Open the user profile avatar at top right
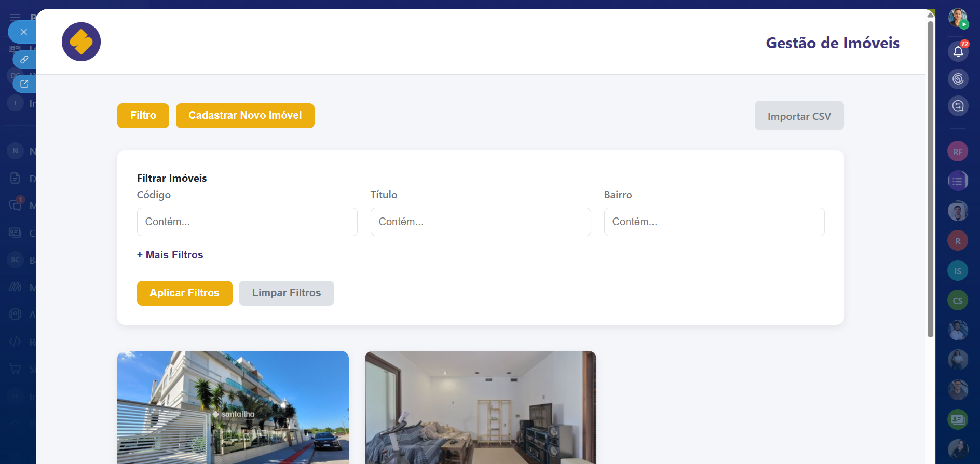 click(x=958, y=18)
